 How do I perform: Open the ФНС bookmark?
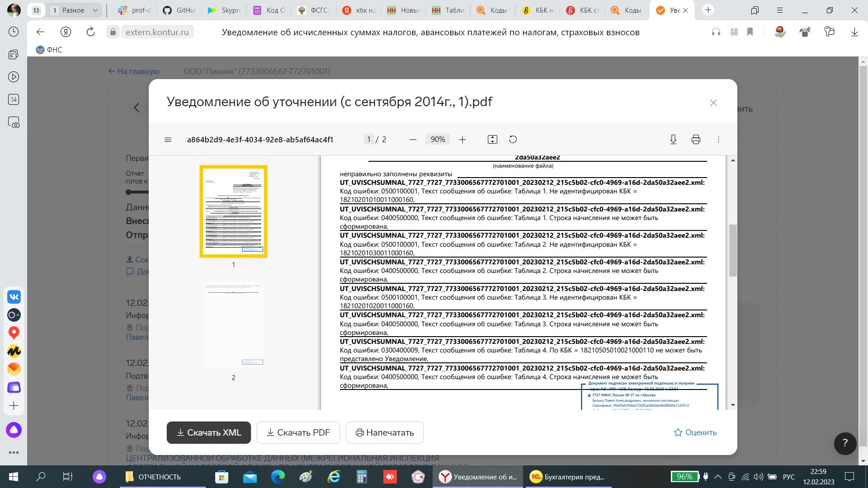49,50
